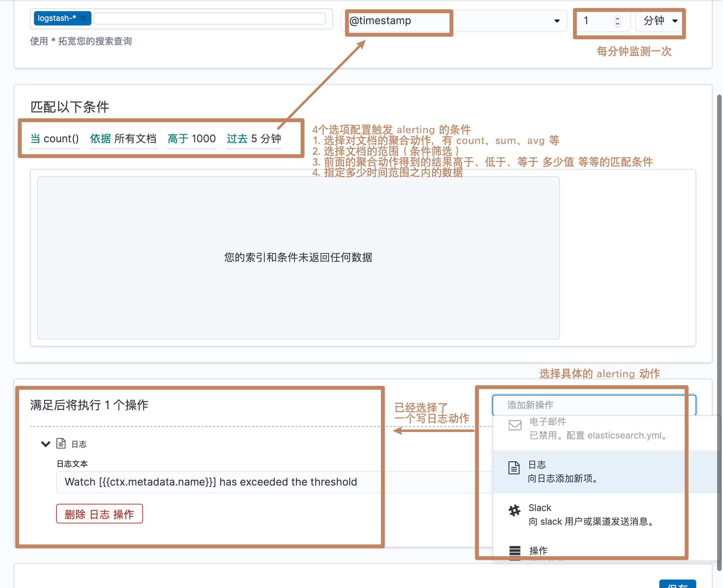Click the 删除 日志 操作 button

coord(99,514)
